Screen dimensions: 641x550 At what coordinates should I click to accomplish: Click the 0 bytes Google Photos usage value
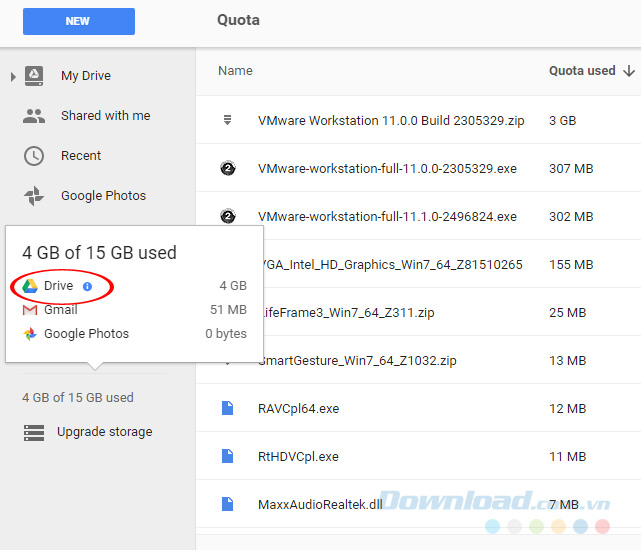point(226,334)
